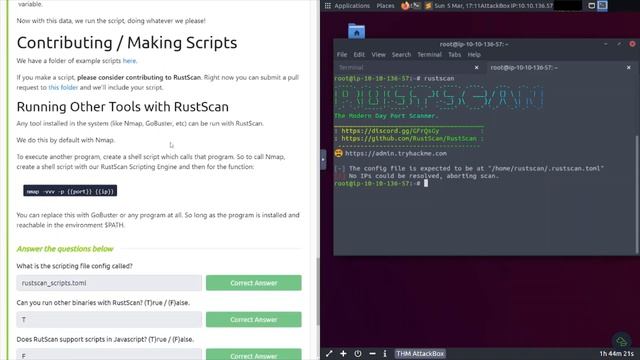The image size is (640, 360).
Task: Click the web page vertical scrollbar
Action: tap(318, 292)
